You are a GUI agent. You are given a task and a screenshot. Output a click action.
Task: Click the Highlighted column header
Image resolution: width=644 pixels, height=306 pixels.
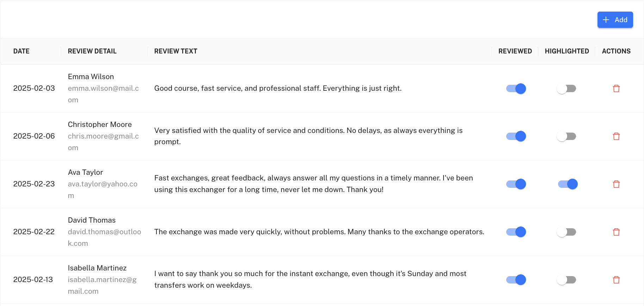(x=566, y=51)
